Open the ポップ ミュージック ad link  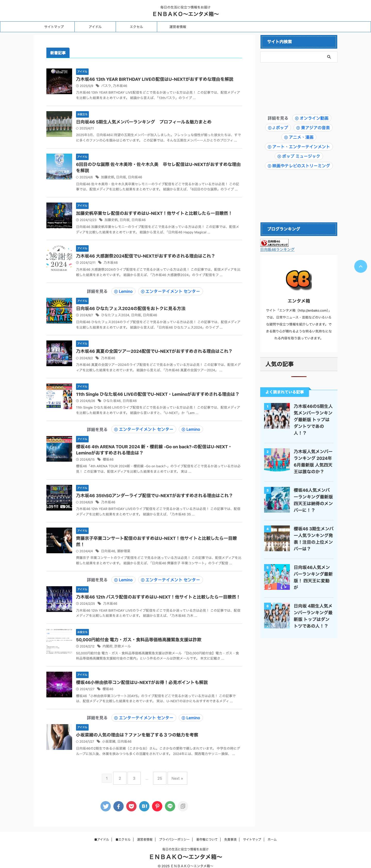pos(299,156)
